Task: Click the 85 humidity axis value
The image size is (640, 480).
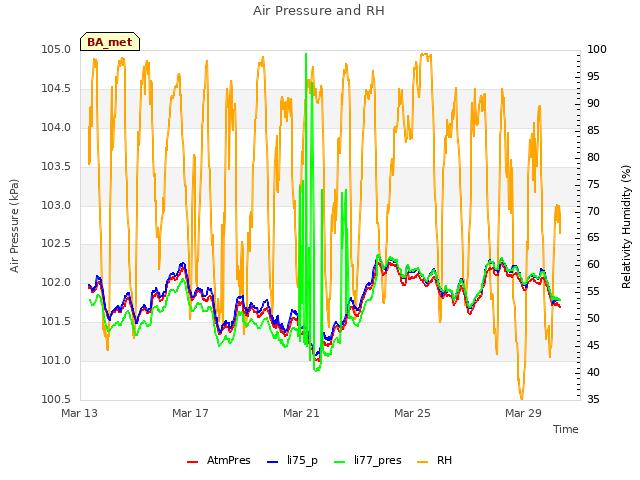Action: (x=593, y=131)
